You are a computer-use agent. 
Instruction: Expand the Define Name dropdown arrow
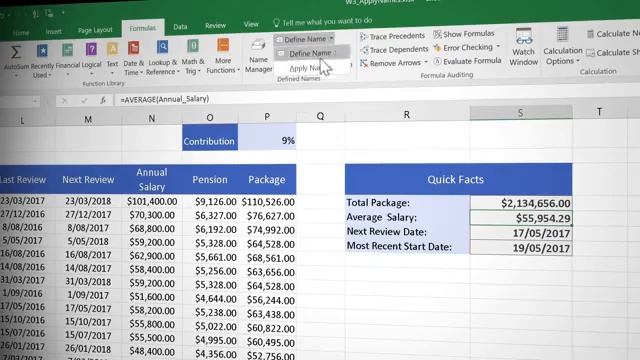(331, 38)
